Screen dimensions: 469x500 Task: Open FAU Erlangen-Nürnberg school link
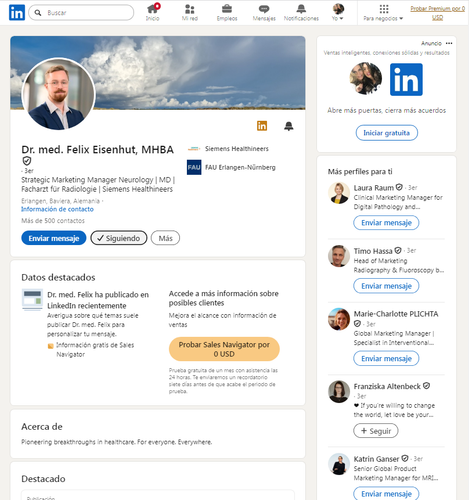[240, 167]
